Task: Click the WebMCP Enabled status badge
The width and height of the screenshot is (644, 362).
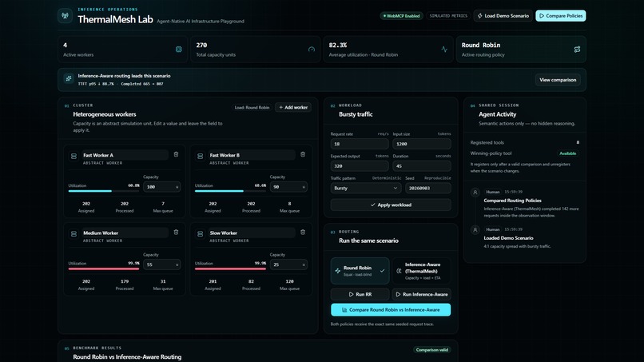Action: [401, 16]
